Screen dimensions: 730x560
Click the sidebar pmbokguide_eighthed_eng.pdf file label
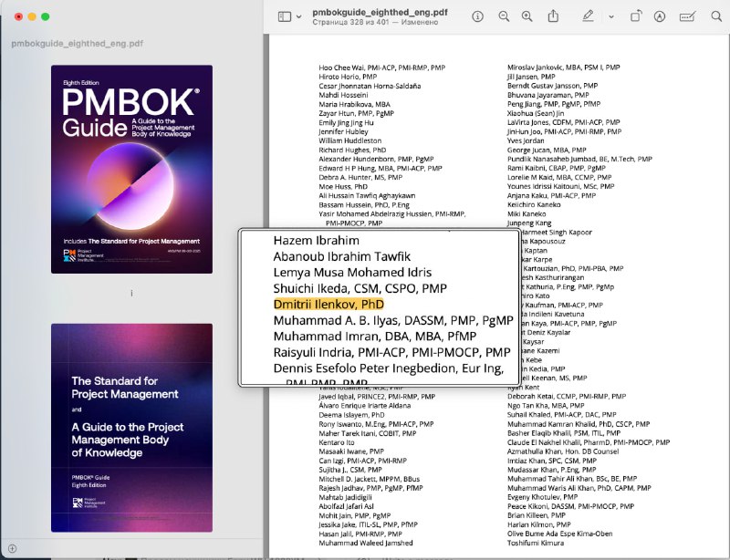coord(77,43)
